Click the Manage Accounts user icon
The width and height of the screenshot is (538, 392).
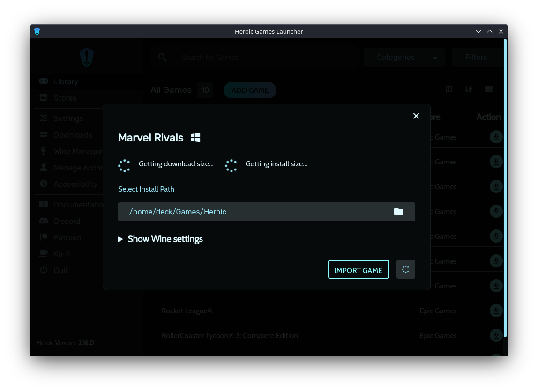tap(44, 167)
